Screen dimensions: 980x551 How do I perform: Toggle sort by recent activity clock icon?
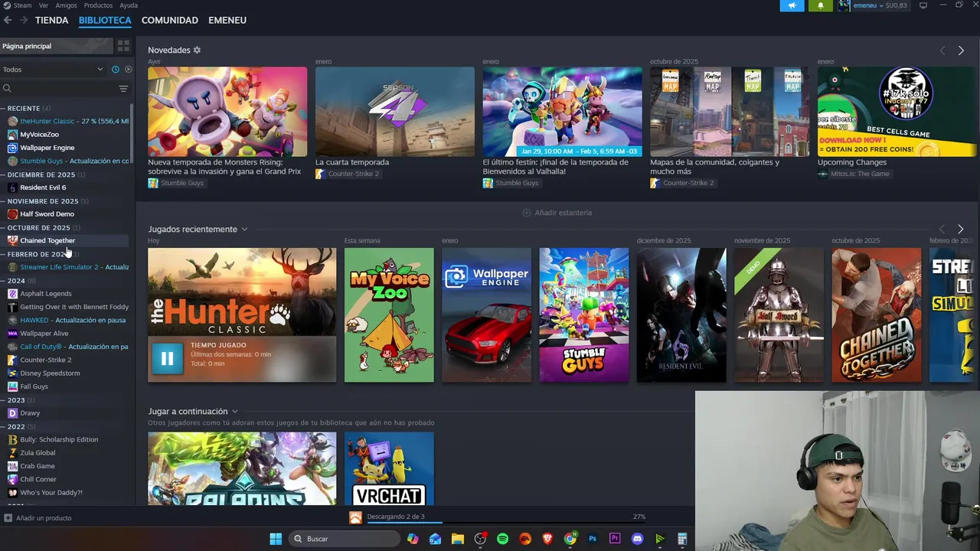tap(116, 69)
